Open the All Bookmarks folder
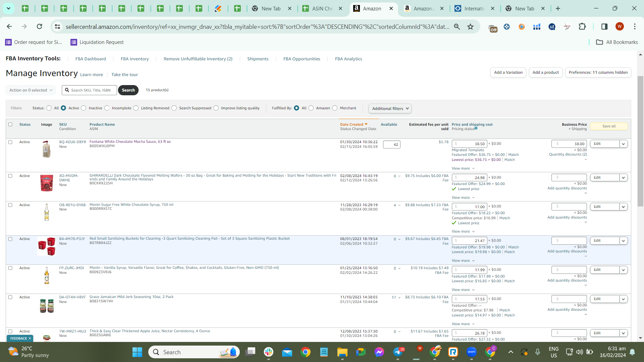The height and width of the screenshot is (362, 644). 617,42
